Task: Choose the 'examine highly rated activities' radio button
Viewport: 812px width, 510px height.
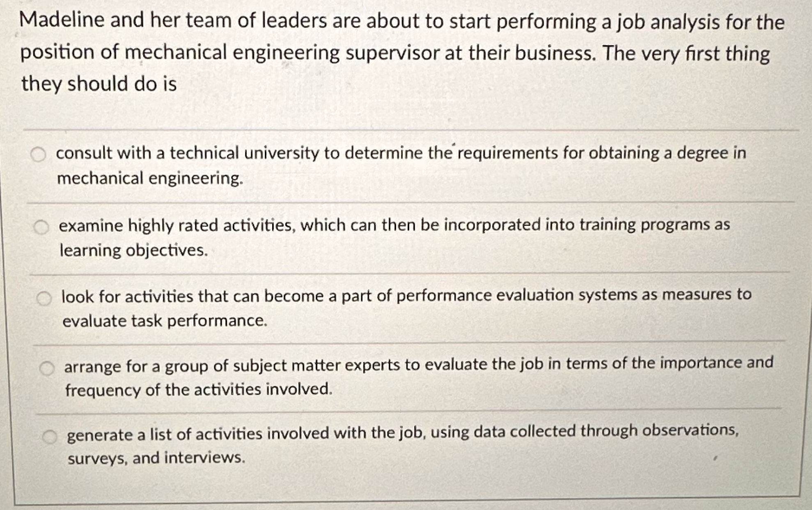Action: 41,227
